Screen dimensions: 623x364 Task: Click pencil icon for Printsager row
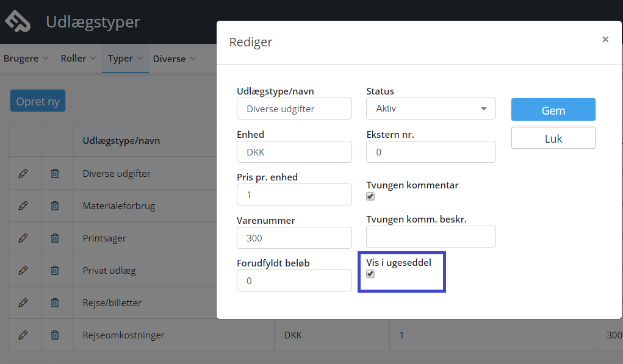click(23, 238)
